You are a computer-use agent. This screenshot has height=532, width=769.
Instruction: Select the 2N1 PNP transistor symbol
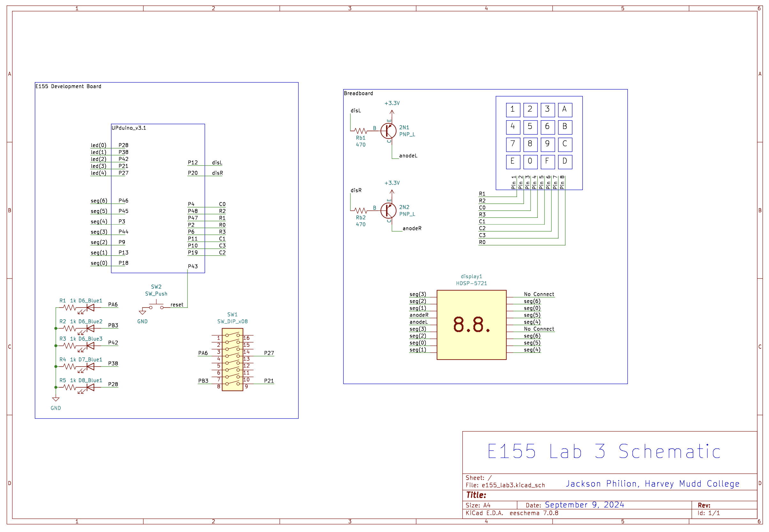click(388, 131)
